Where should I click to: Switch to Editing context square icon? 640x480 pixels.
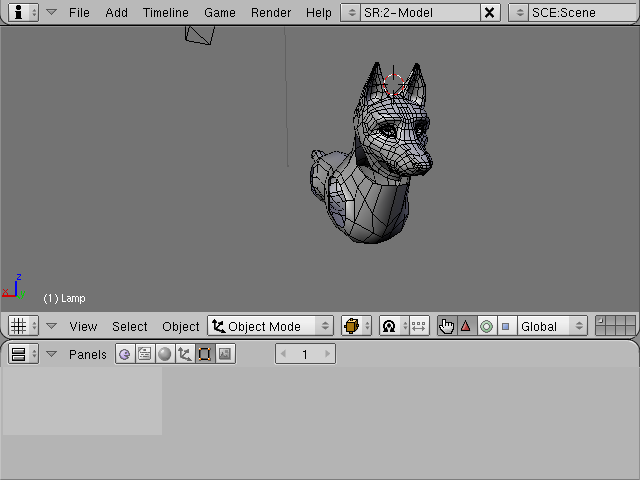click(205, 354)
